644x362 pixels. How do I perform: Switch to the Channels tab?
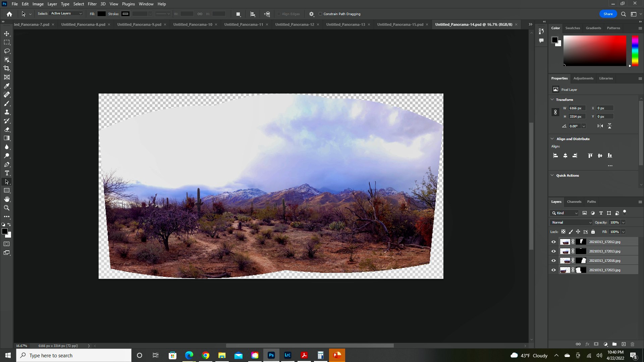pos(574,202)
